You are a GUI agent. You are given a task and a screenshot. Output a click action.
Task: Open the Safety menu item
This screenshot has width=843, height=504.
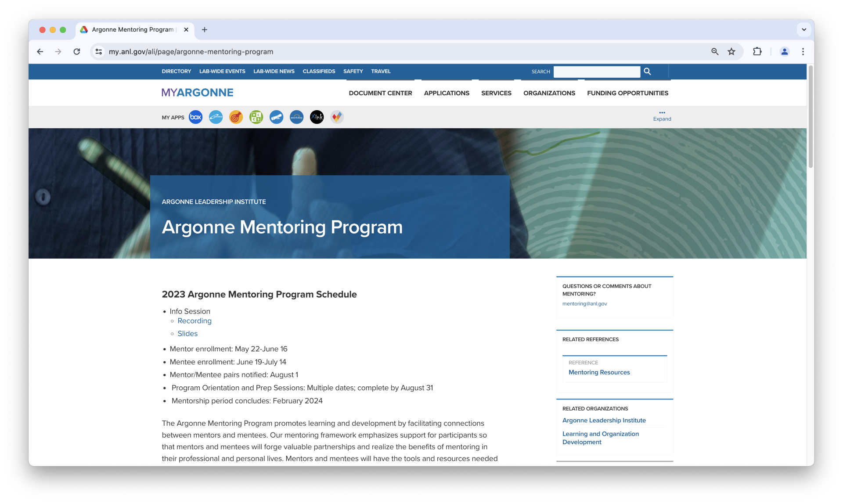tap(353, 72)
